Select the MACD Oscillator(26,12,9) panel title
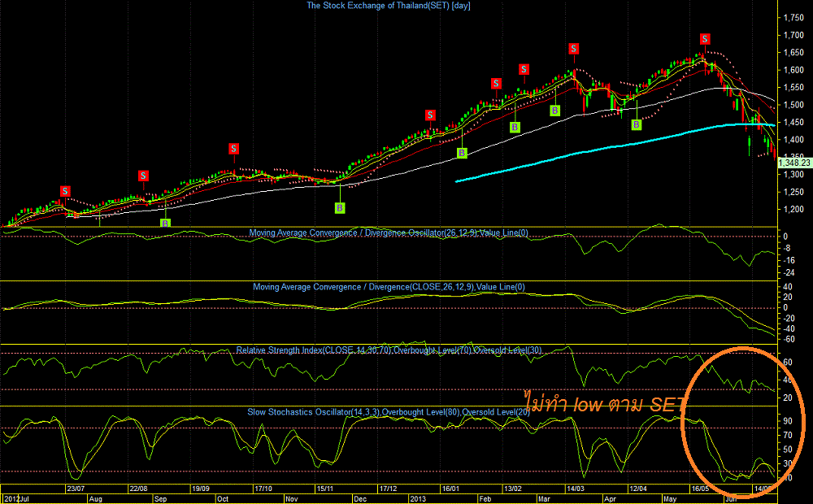Image resolution: width=813 pixels, height=504 pixels. (389, 232)
